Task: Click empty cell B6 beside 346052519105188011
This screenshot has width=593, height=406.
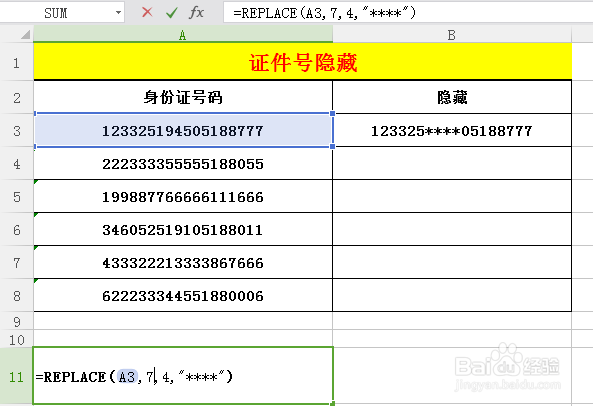Action: click(x=452, y=229)
